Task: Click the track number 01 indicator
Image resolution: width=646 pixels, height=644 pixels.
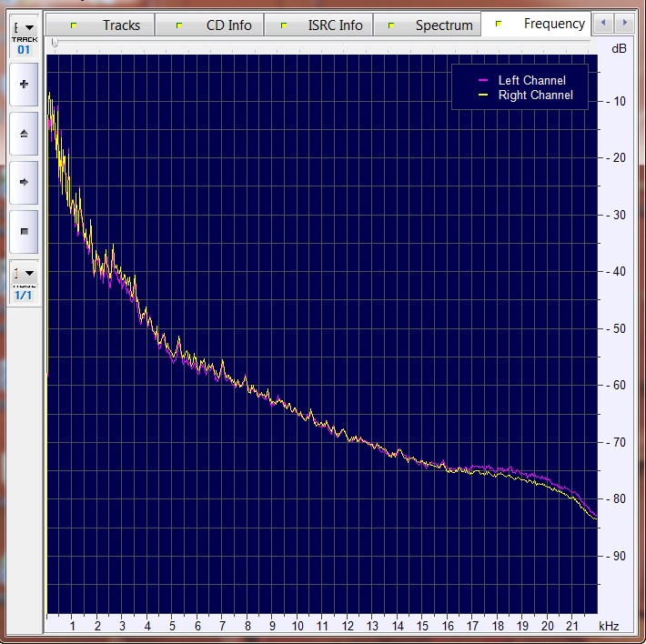Action: (24, 49)
